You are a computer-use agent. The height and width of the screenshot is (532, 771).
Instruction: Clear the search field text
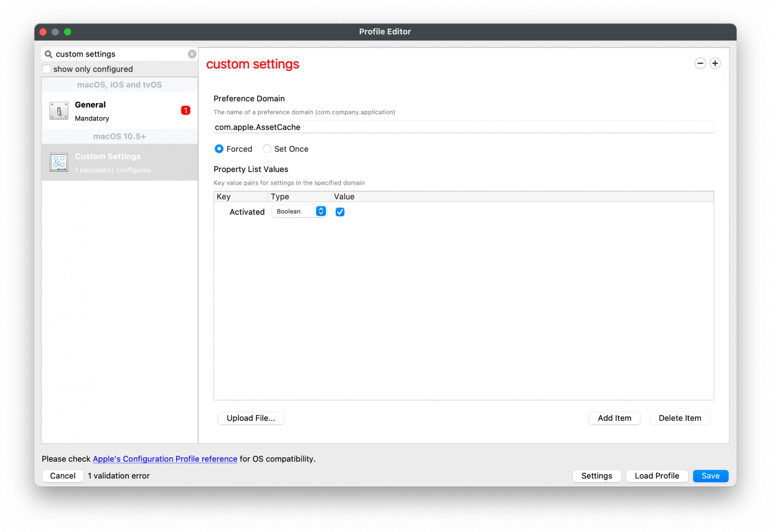(192, 54)
